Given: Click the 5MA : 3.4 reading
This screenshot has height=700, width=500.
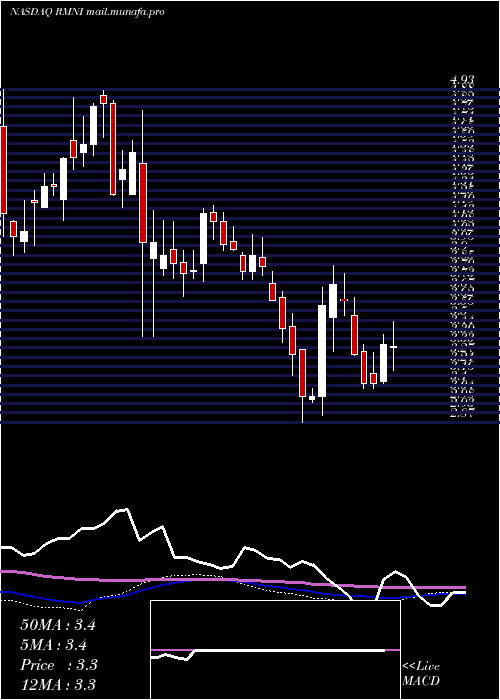Looking at the screenshot, I should click(54, 645).
